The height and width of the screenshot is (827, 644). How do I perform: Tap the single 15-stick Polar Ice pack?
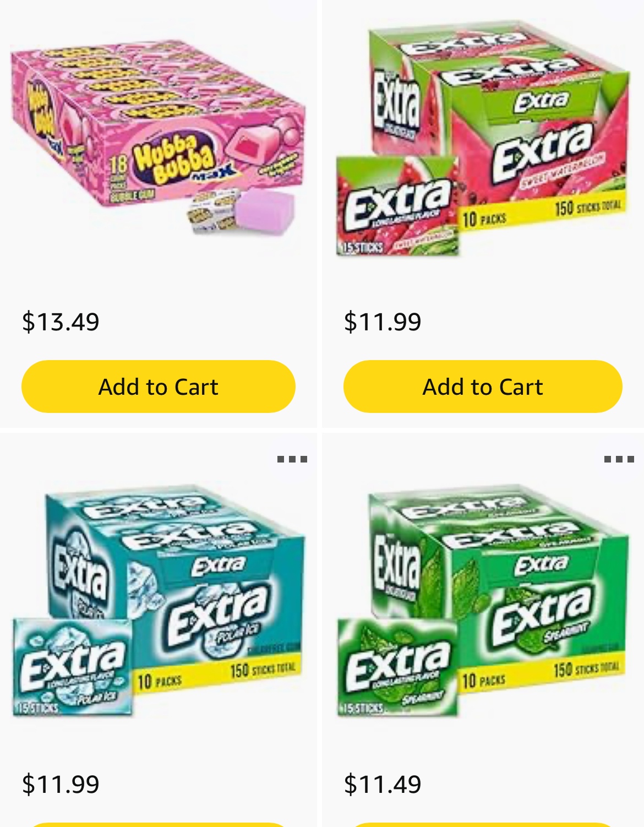73,667
